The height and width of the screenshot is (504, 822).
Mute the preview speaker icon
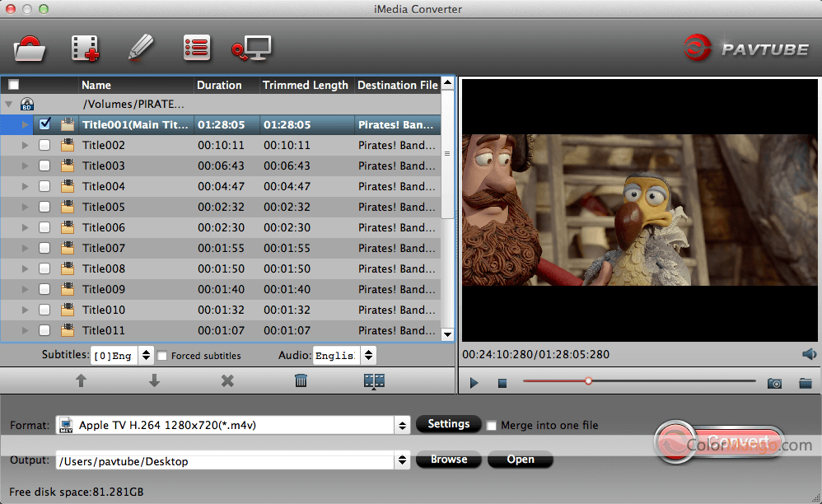click(x=809, y=354)
